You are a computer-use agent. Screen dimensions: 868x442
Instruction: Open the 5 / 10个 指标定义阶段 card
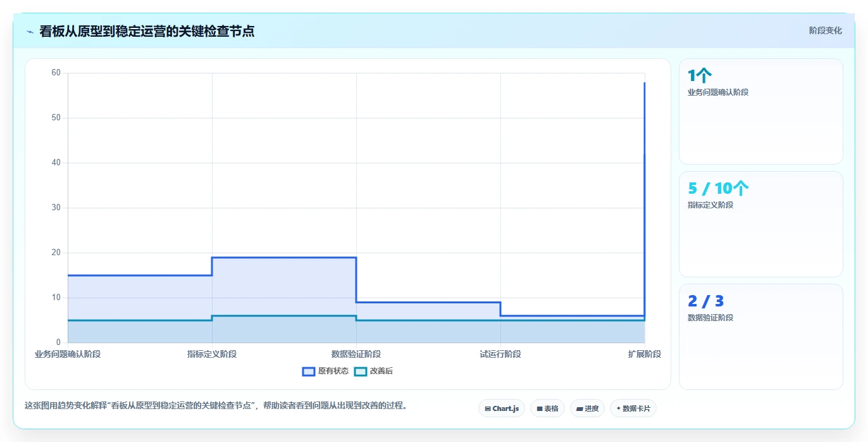(x=760, y=224)
